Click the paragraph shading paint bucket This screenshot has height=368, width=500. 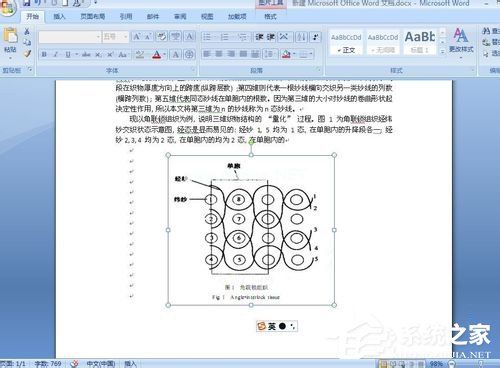pos(286,54)
